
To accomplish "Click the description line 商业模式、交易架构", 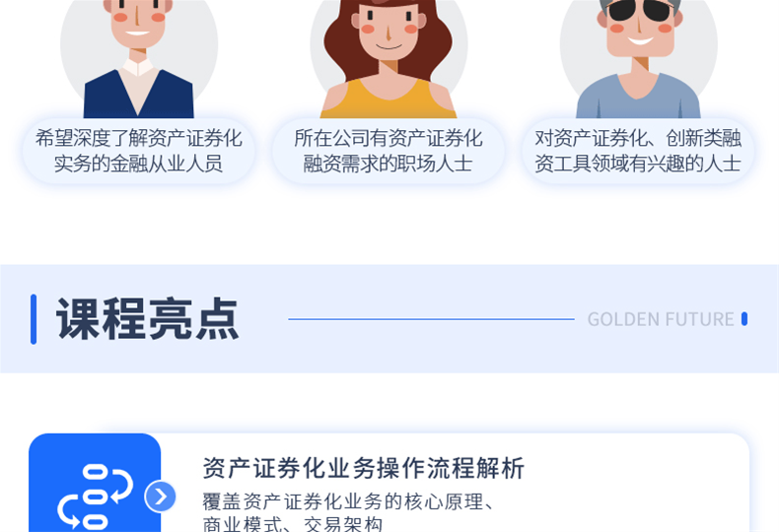I will (x=293, y=524).
